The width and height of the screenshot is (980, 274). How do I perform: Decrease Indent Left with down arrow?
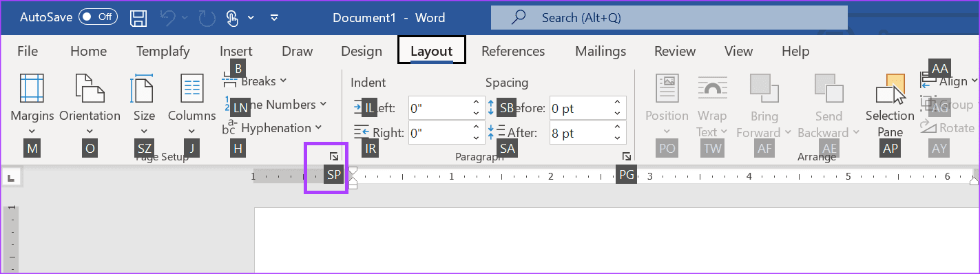pyautogui.click(x=476, y=114)
